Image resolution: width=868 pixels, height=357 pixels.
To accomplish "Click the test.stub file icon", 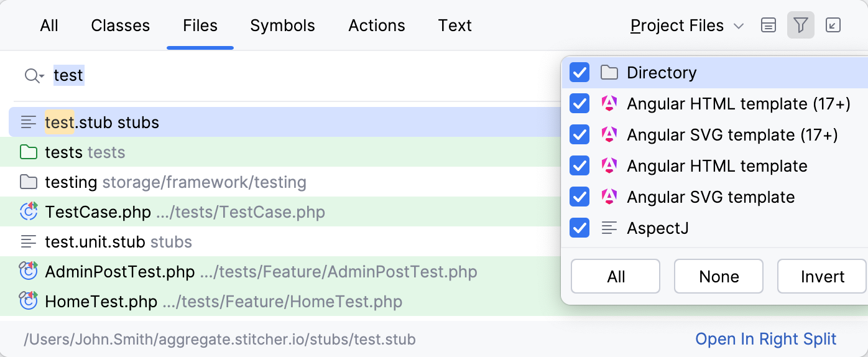I will tap(29, 122).
